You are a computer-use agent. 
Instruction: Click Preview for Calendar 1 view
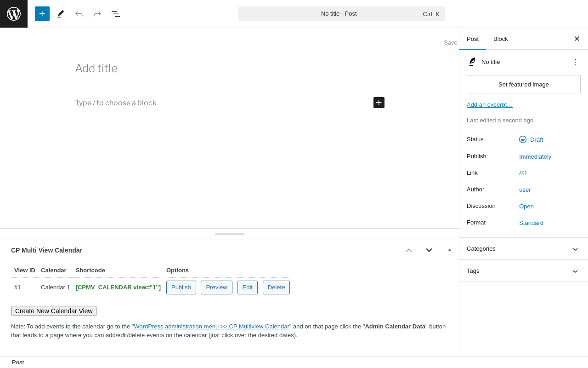[x=216, y=287]
